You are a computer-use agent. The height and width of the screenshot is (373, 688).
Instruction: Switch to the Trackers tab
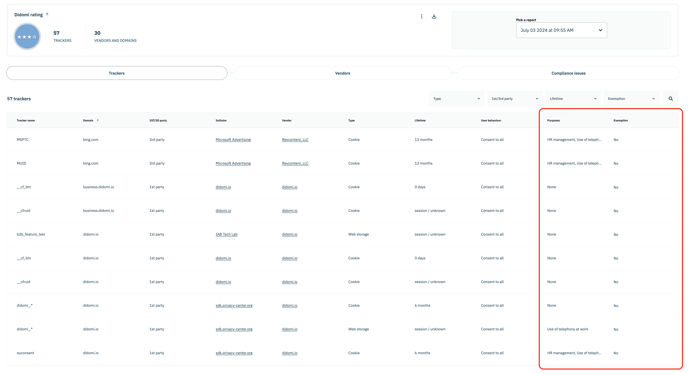[117, 73]
